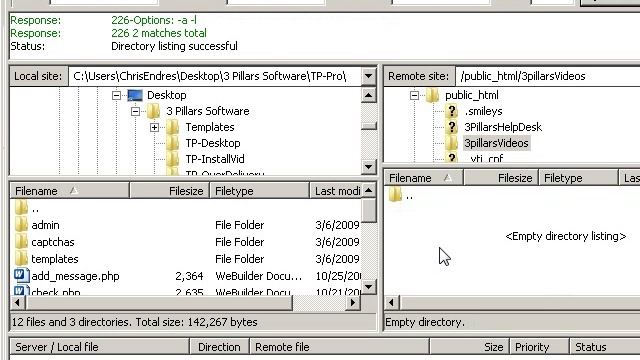Click the '226 2 matches total' response
The width and height of the screenshot is (640, 360).
click(159, 33)
